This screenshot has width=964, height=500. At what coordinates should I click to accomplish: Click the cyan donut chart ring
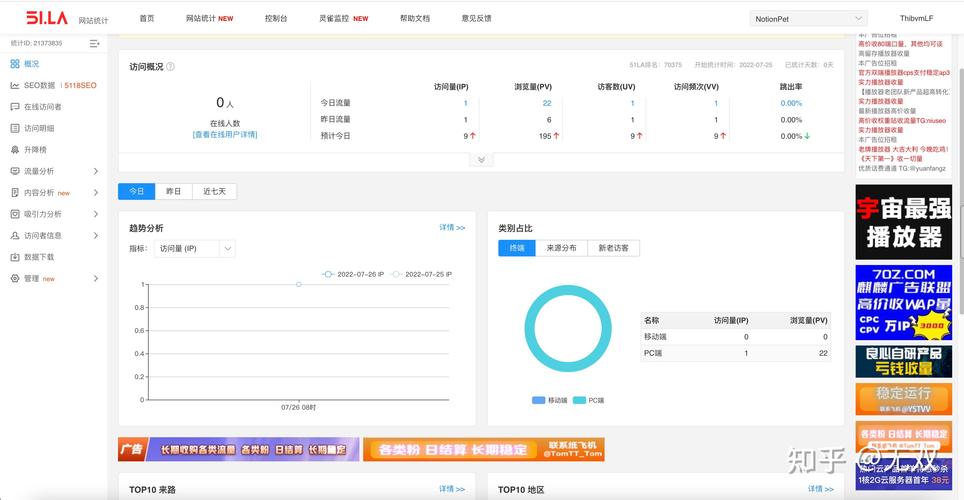tap(528, 330)
